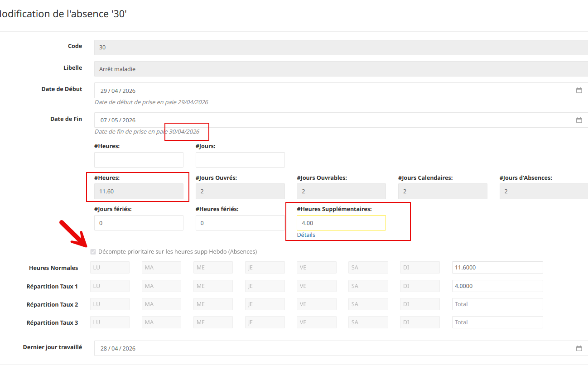
Task: Click the Code field containing 30
Action: pyautogui.click(x=341, y=47)
